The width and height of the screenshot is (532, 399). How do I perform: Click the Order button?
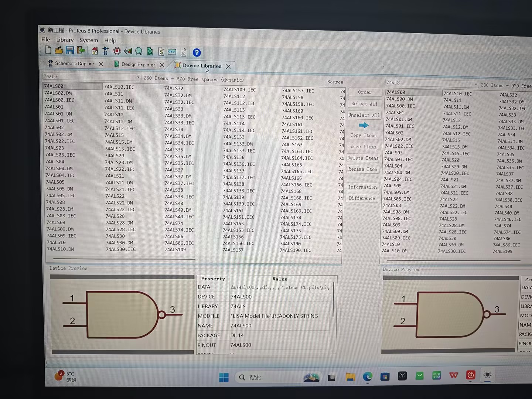365,92
